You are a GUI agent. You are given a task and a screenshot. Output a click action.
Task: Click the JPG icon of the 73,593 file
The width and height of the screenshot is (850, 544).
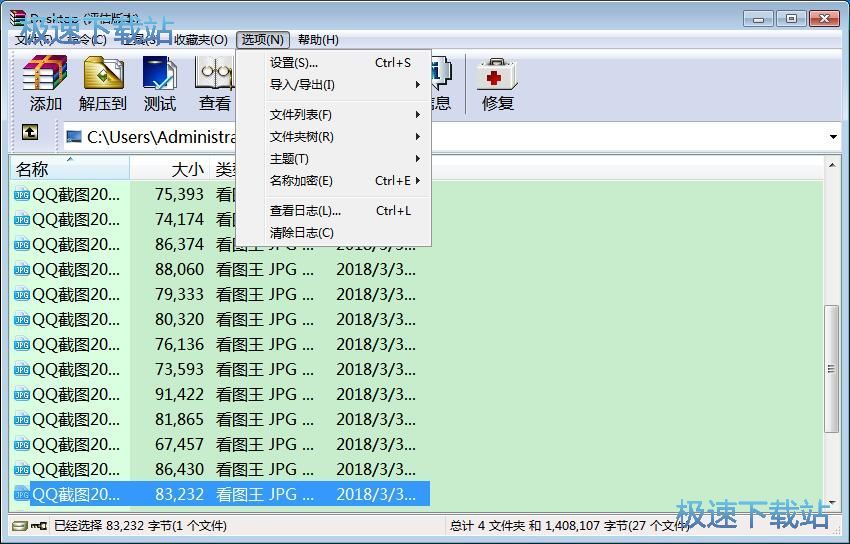click(x=22, y=369)
